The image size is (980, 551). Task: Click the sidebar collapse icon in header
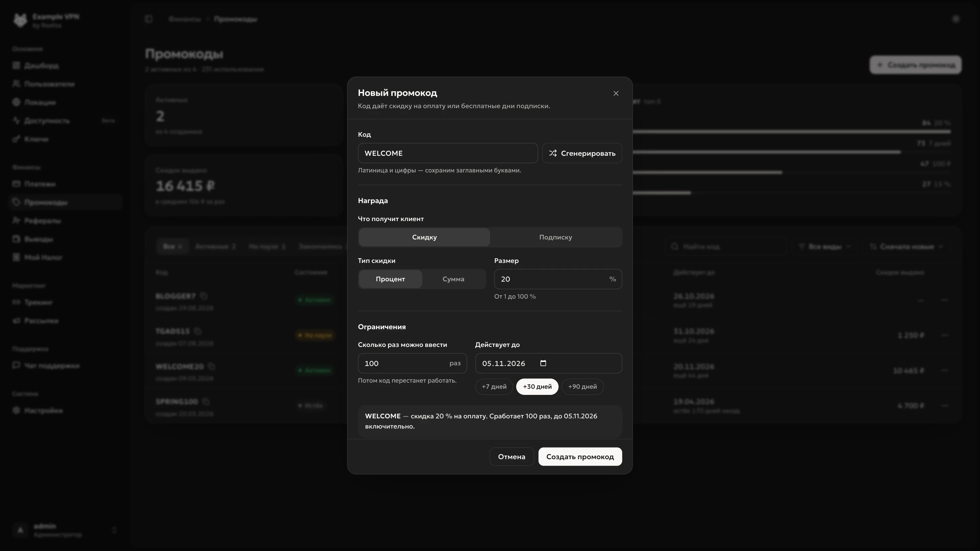(x=149, y=19)
